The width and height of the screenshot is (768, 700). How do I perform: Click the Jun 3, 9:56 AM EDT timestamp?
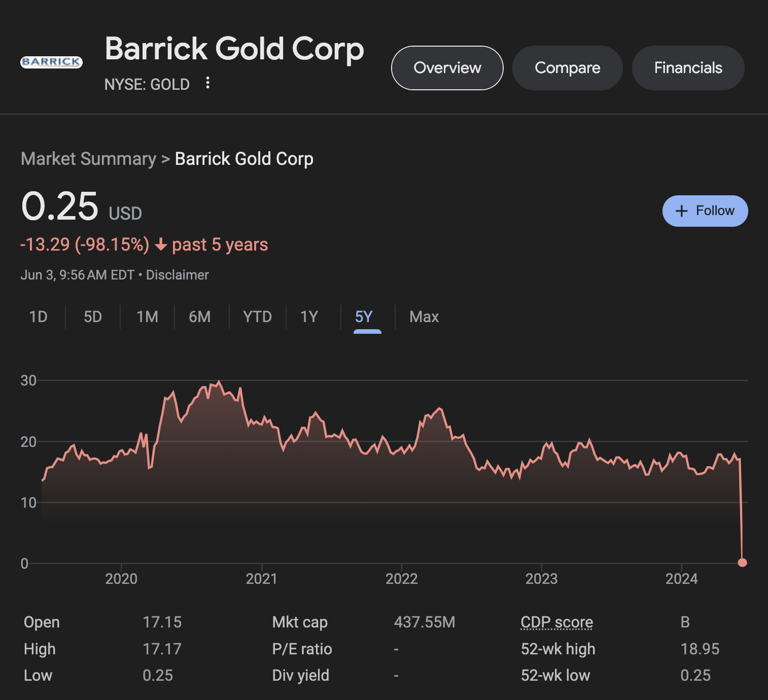pos(78,275)
